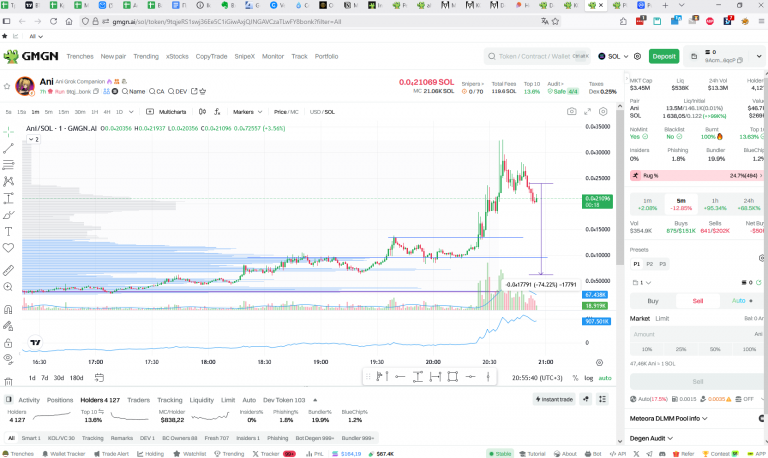768x458 pixels.
Task: Select the crosshair cursor tool
Action: (8, 131)
